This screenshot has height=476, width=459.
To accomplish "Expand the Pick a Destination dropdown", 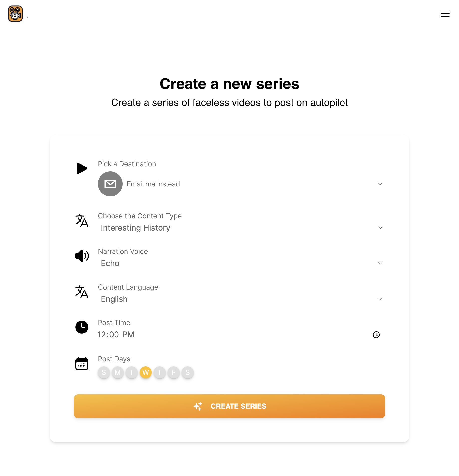I will 380,184.
